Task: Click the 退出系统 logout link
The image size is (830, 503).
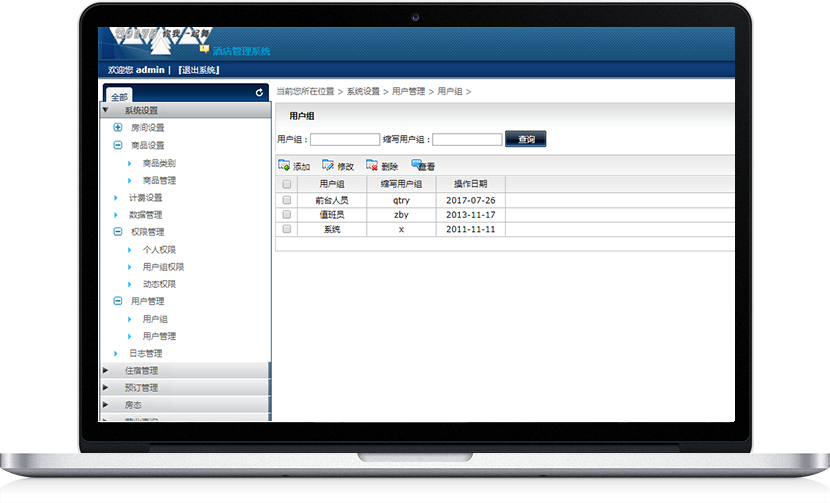Action: click(199, 70)
